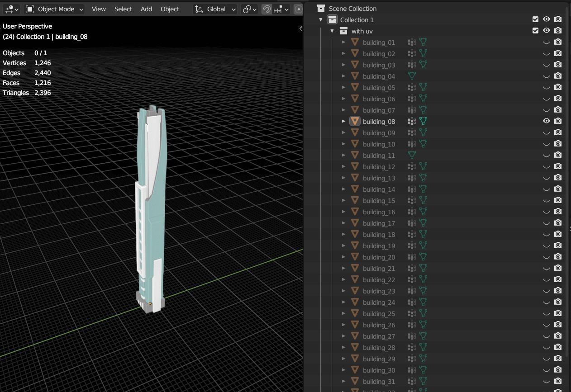Expand the building_08 row
Viewport: 571px width, 392px height.
343,121
